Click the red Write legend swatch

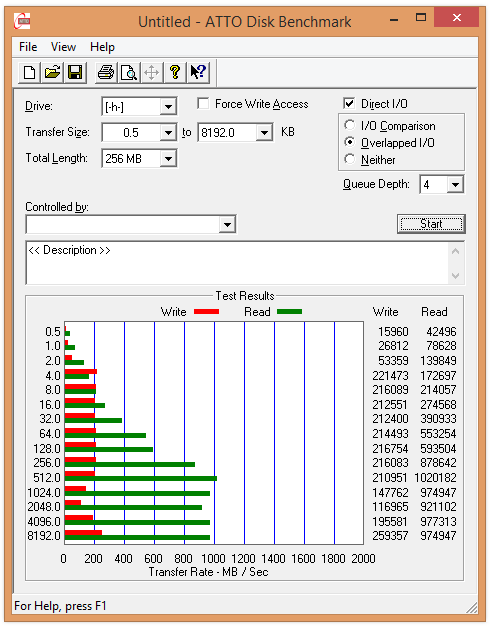pyautogui.click(x=206, y=312)
